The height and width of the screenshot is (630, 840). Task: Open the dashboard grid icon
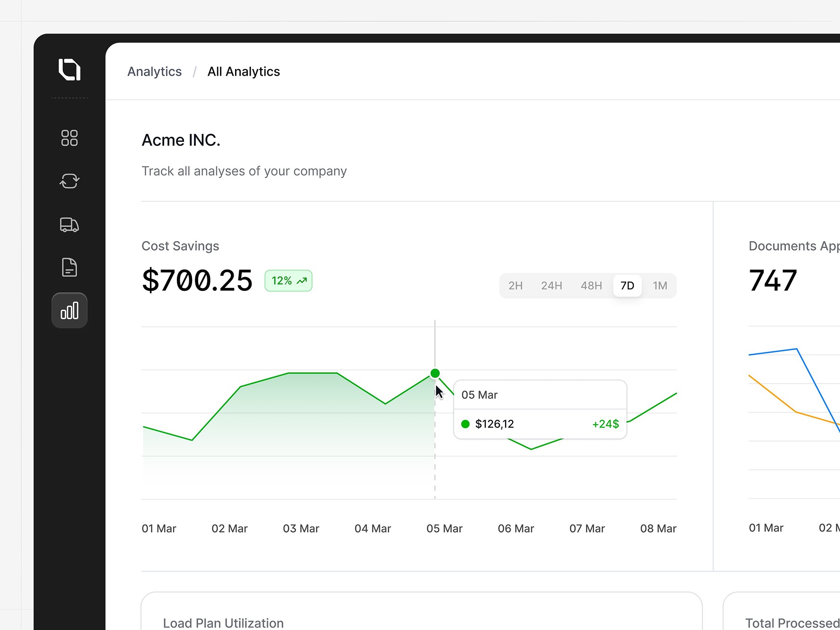tap(70, 138)
